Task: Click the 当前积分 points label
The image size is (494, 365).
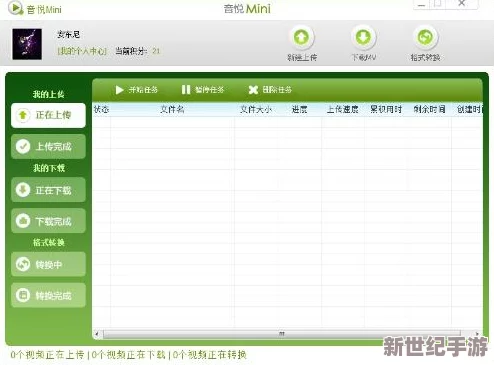Action: pyautogui.click(x=131, y=51)
